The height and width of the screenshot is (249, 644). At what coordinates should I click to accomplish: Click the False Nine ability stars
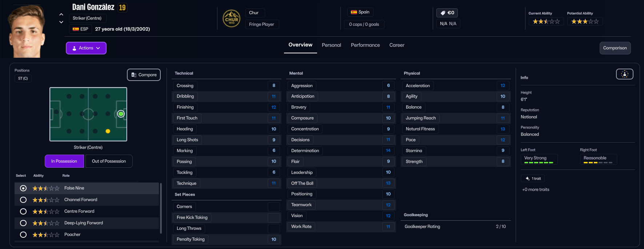(x=46, y=188)
